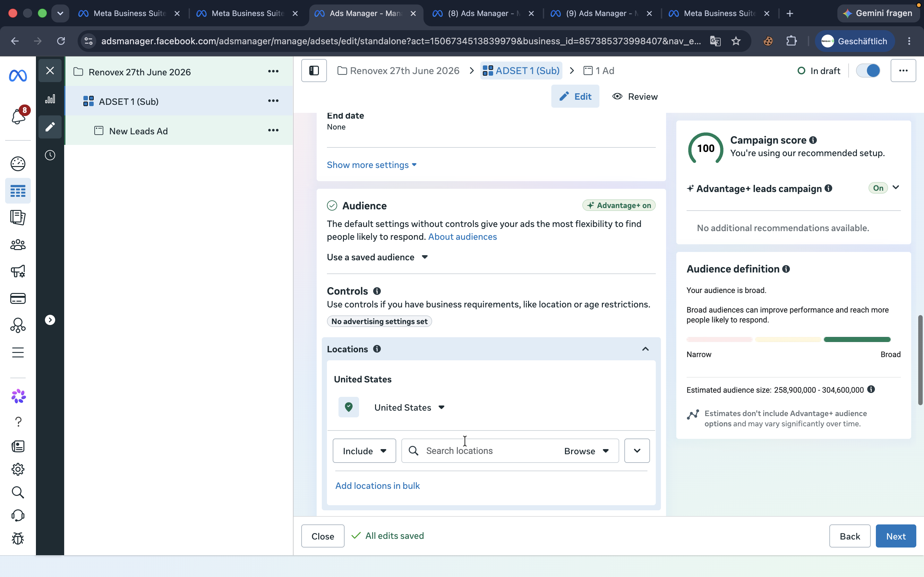Open the Browse locations dropdown
Image resolution: width=924 pixels, height=577 pixels.
pos(586,451)
